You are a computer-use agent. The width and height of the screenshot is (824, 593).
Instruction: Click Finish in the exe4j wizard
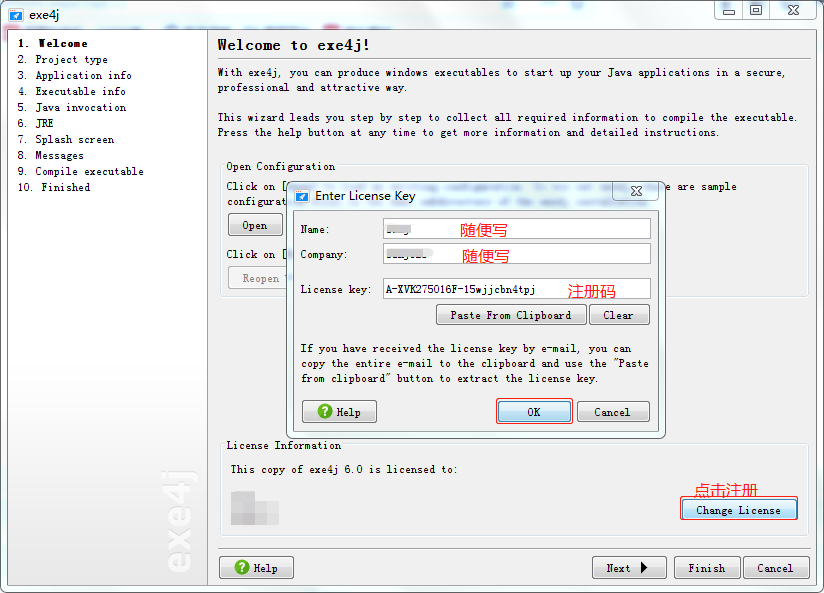click(x=707, y=568)
